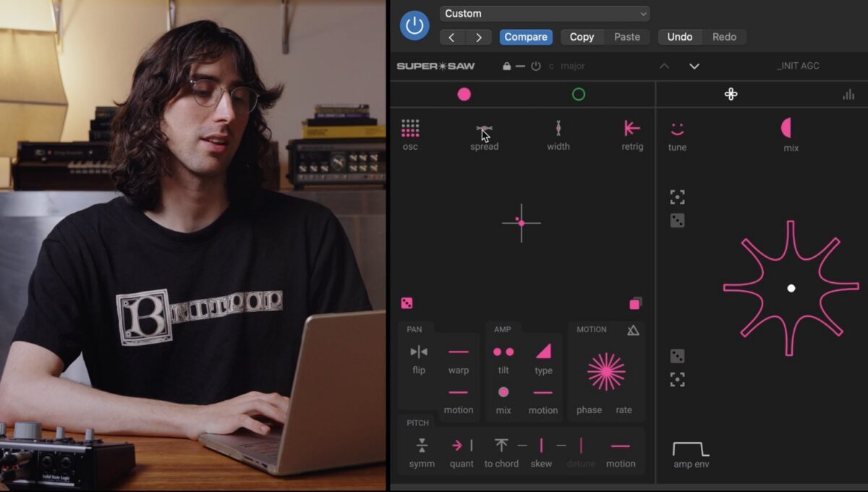868x492 pixels.
Task: Click the pitch symm icon
Action: pyautogui.click(x=422, y=446)
